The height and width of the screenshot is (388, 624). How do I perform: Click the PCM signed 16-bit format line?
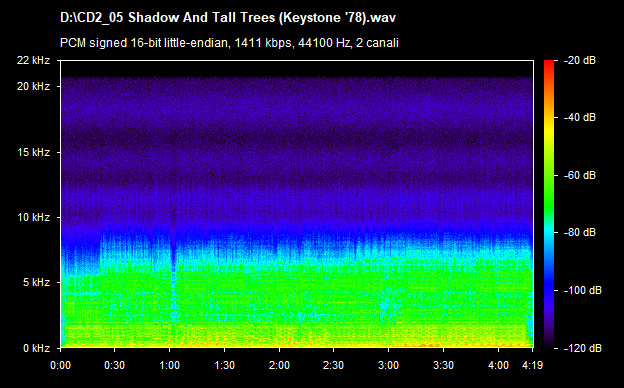(x=229, y=43)
